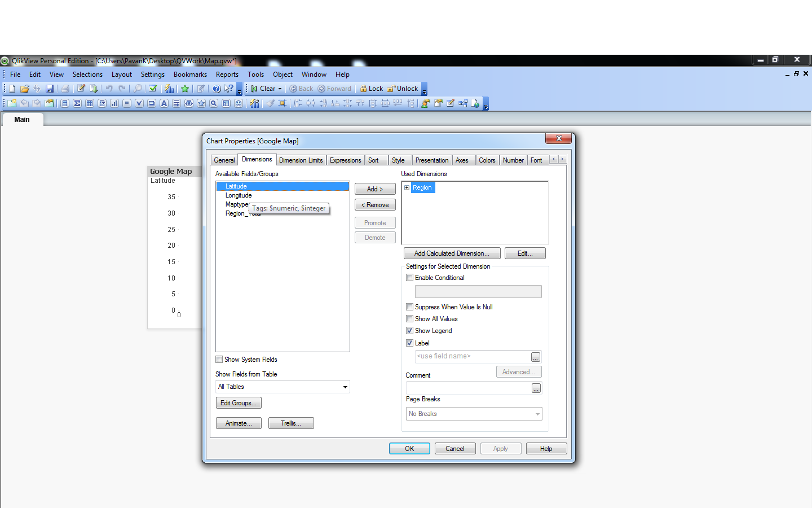812x508 pixels.
Task: Click the magnifier Search icon in the top toolbar
Action: [138, 89]
